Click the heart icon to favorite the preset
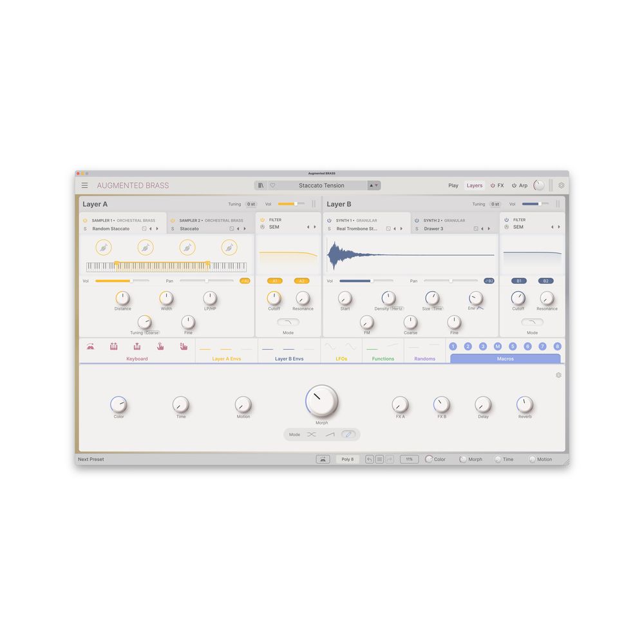The height and width of the screenshot is (644, 644). click(x=272, y=185)
